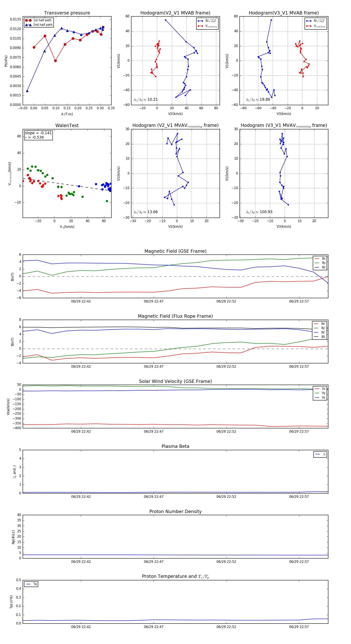The image size is (351, 644).
Task: Click the V3_V1 MVAV remaining frame hodogram title
Action: [284, 125]
